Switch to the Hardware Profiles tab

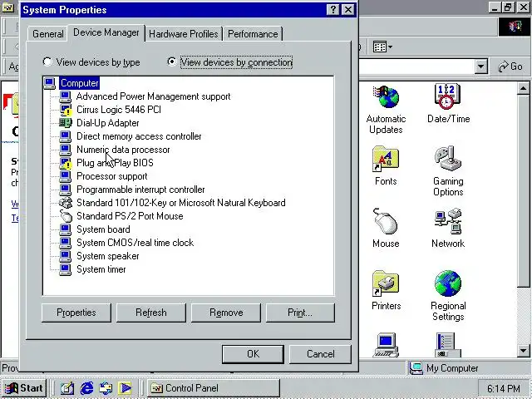(x=184, y=34)
